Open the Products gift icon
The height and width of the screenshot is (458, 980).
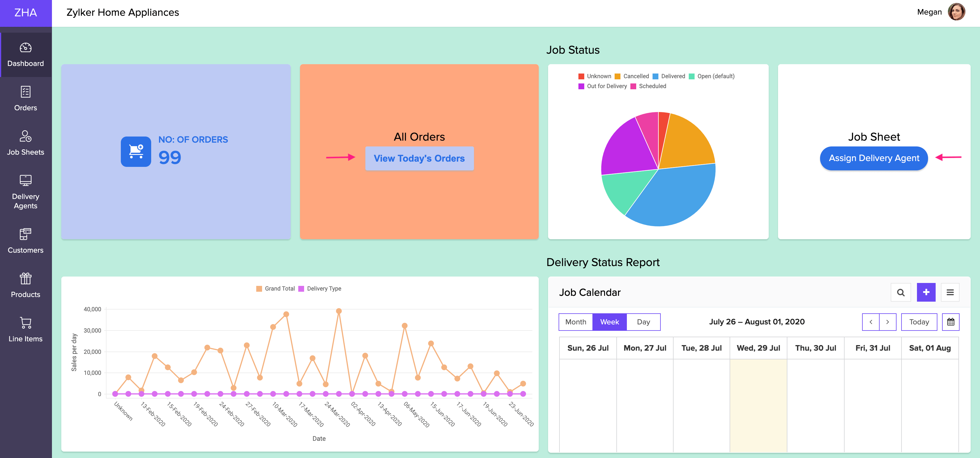click(25, 279)
